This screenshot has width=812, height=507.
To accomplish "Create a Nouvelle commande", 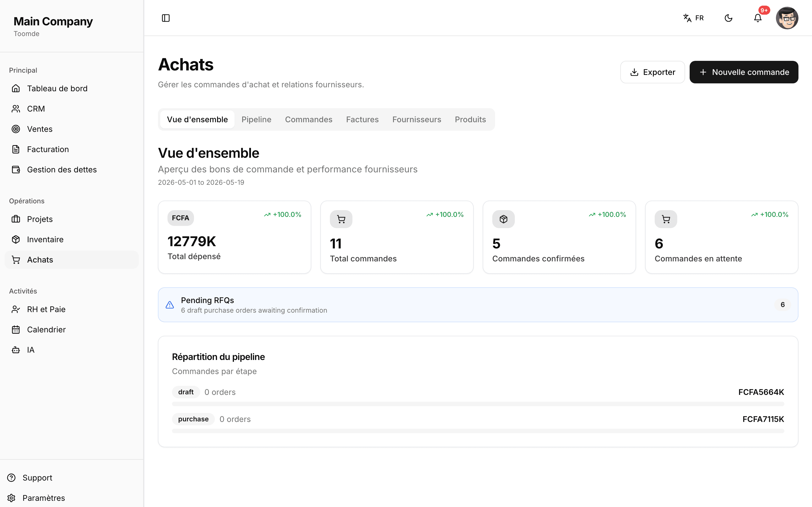I will point(743,72).
